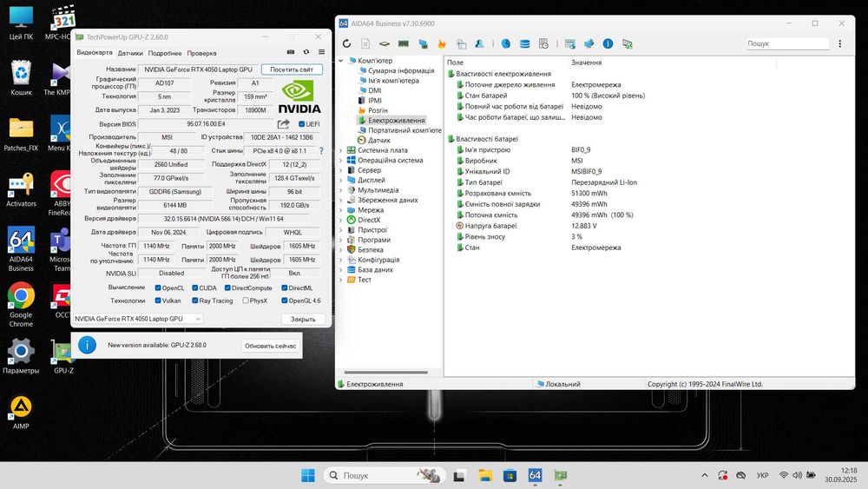The height and width of the screenshot is (489, 868).
Task: Switch to the Датчики tab
Action: (x=130, y=53)
